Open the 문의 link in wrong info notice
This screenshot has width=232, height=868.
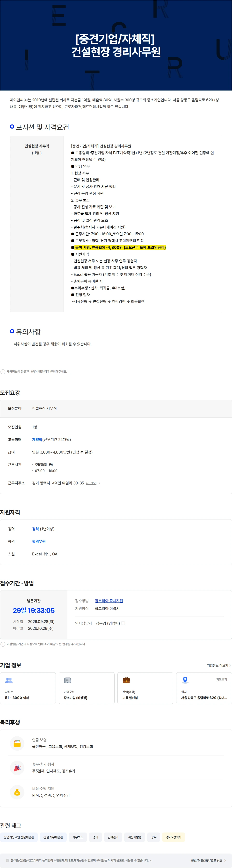point(53,371)
